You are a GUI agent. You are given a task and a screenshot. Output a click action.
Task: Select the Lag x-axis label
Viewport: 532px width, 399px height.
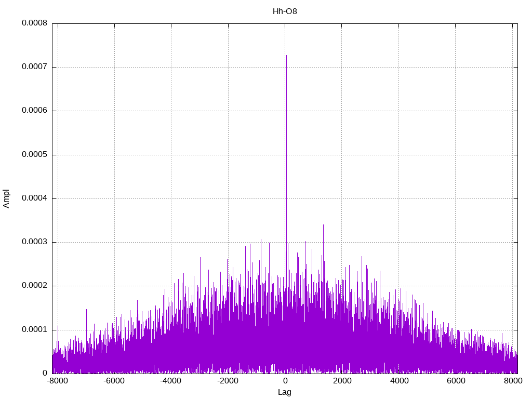(x=285, y=392)
